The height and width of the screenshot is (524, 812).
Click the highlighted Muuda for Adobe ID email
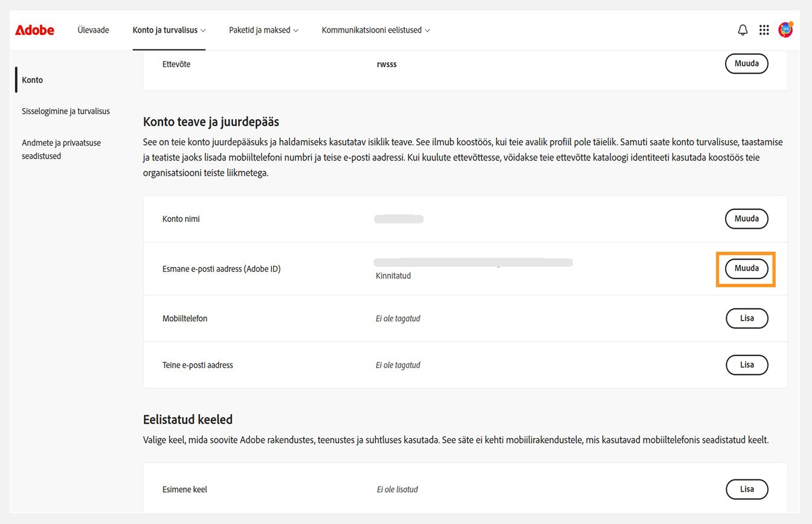tap(746, 269)
